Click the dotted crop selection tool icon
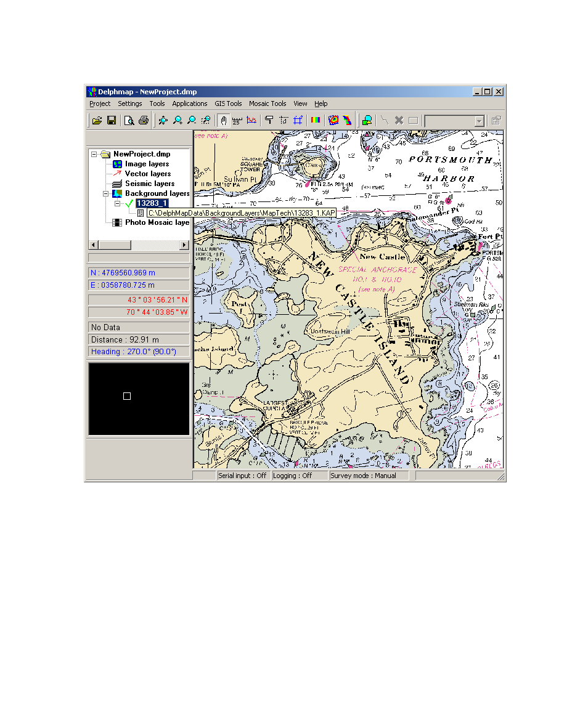This screenshot has width=588, height=714. coord(284,120)
